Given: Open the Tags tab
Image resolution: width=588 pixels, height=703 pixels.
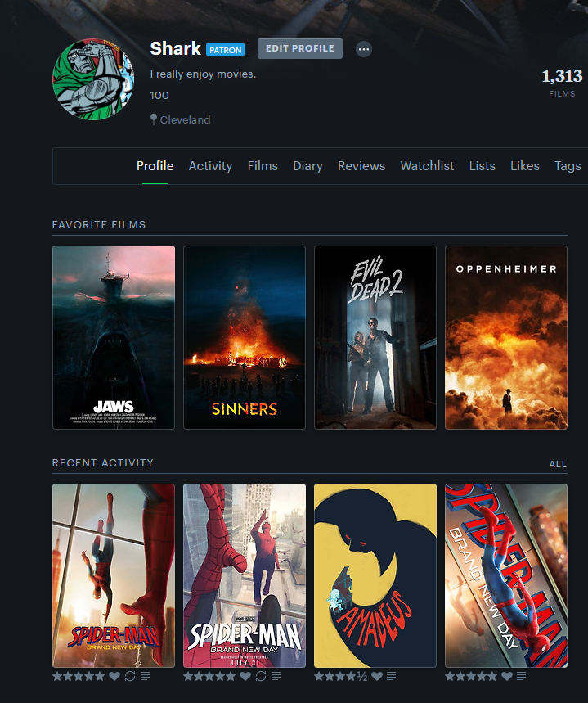Looking at the screenshot, I should tap(568, 166).
